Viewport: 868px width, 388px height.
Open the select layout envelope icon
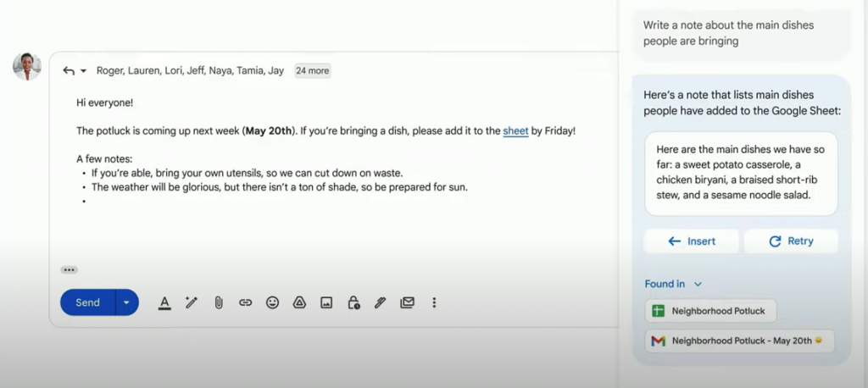[x=408, y=302]
